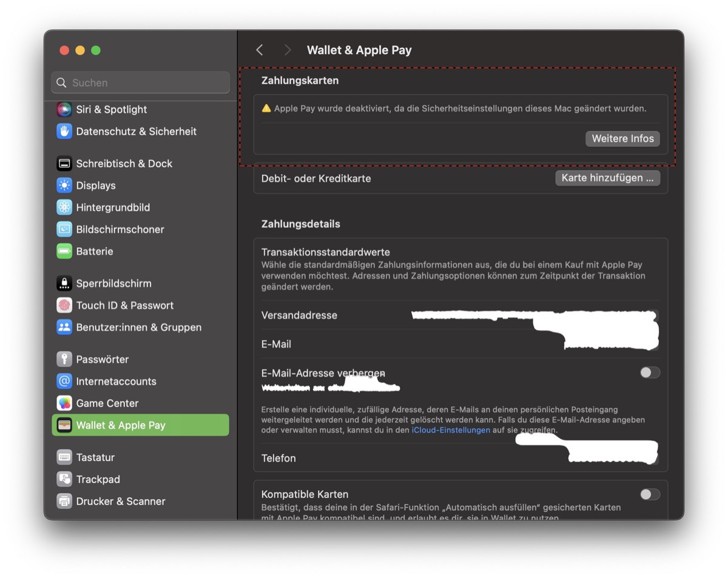The image size is (728, 578).
Task: Open Datenschutz & Sicherheit hand icon
Action: click(64, 131)
